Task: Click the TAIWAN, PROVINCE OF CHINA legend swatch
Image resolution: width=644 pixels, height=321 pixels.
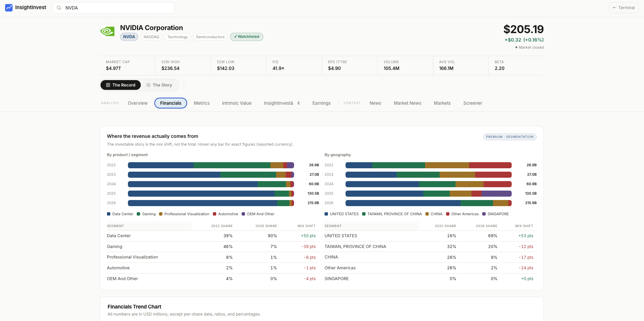Action: click(364, 214)
